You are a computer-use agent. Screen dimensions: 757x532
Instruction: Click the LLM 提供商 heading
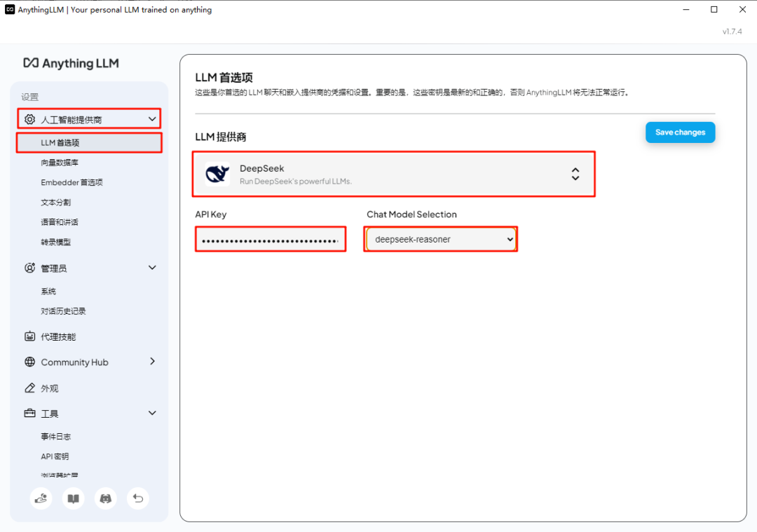(221, 137)
